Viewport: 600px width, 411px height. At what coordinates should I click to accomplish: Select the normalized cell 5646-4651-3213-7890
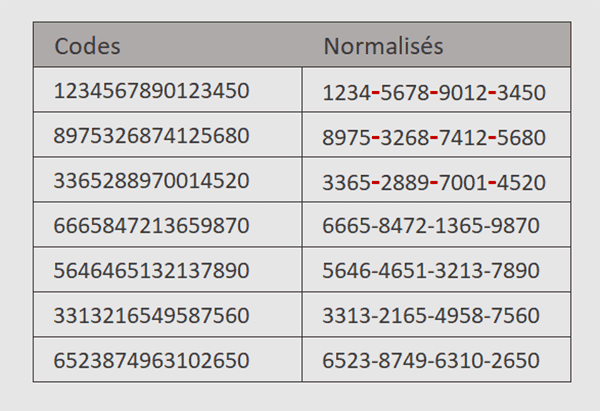pos(431,271)
